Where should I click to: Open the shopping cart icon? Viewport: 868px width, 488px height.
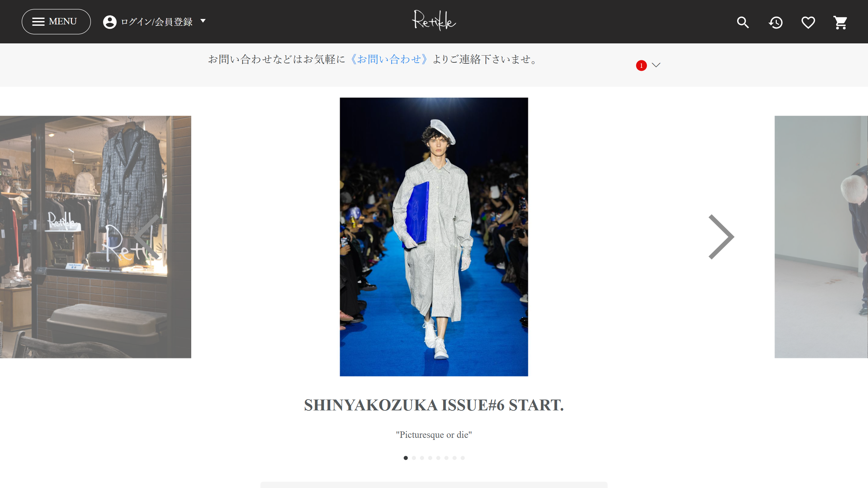(x=841, y=22)
